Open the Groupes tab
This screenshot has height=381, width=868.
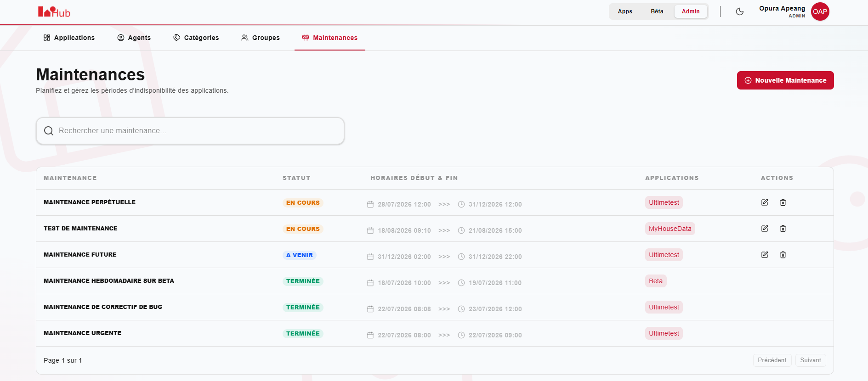(x=261, y=38)
